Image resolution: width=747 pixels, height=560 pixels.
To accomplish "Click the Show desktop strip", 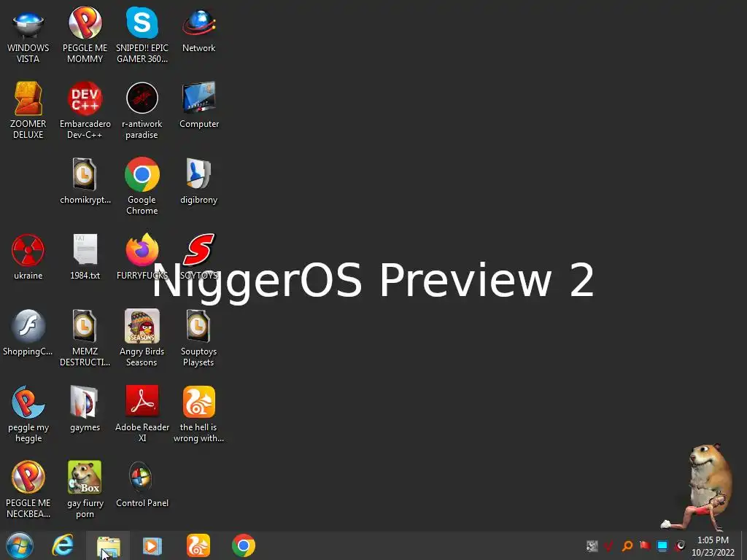I will click(x=743, y=545).
